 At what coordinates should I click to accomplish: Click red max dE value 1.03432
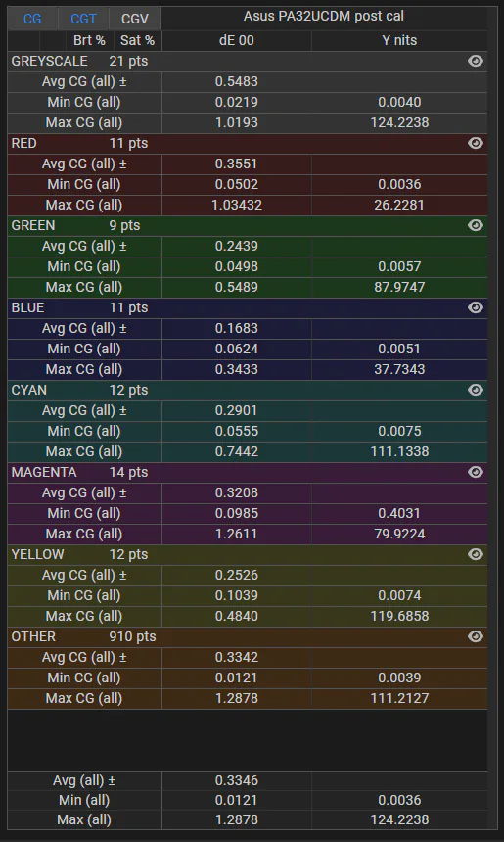(x=237, y=205)
